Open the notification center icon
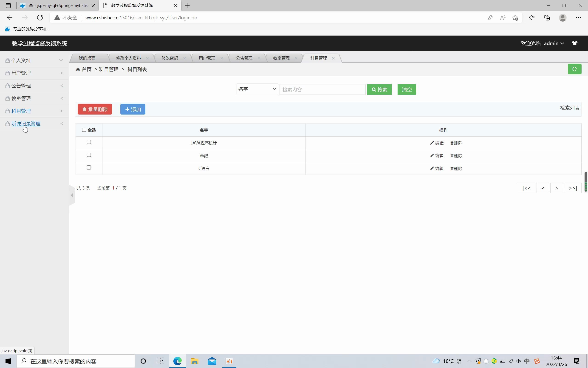 click(577, 361)
